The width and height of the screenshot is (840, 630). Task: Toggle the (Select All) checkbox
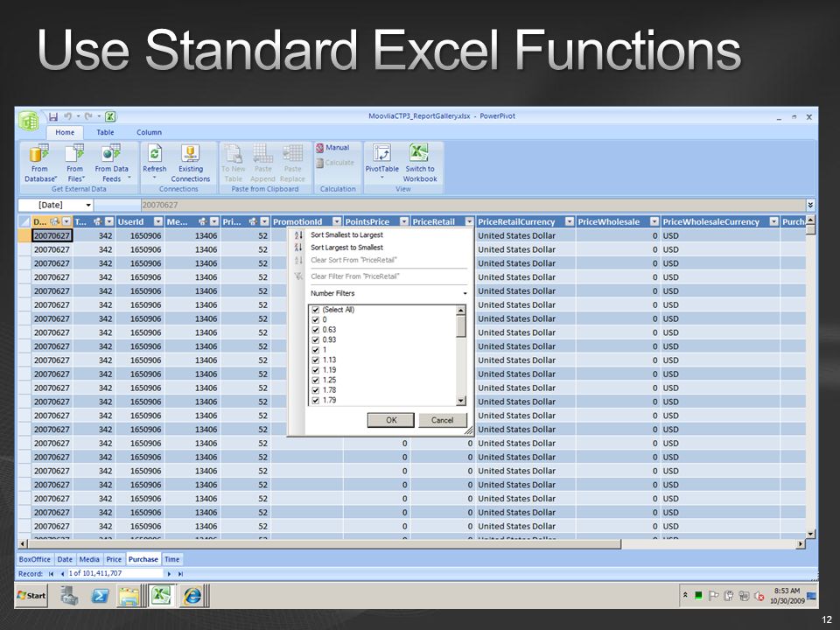tap(316, 310)
